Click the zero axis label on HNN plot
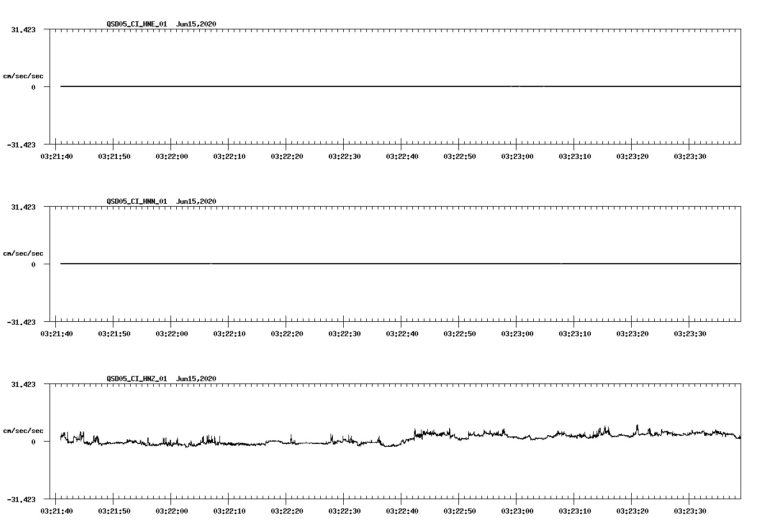782x532 pixels. pos(33,265)
